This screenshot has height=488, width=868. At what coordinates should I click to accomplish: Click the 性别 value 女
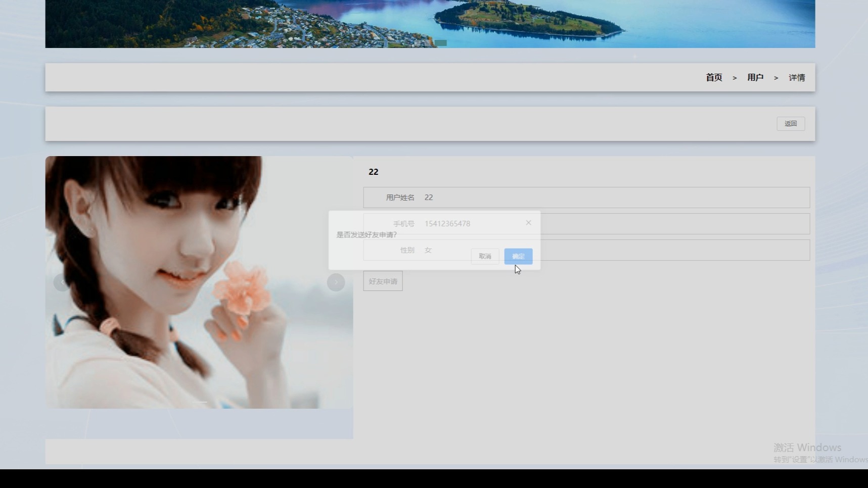pos(428,250)
